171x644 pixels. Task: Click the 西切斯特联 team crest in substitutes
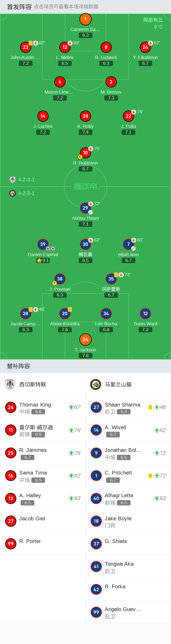pyautogui.click(x=10, y=384)
